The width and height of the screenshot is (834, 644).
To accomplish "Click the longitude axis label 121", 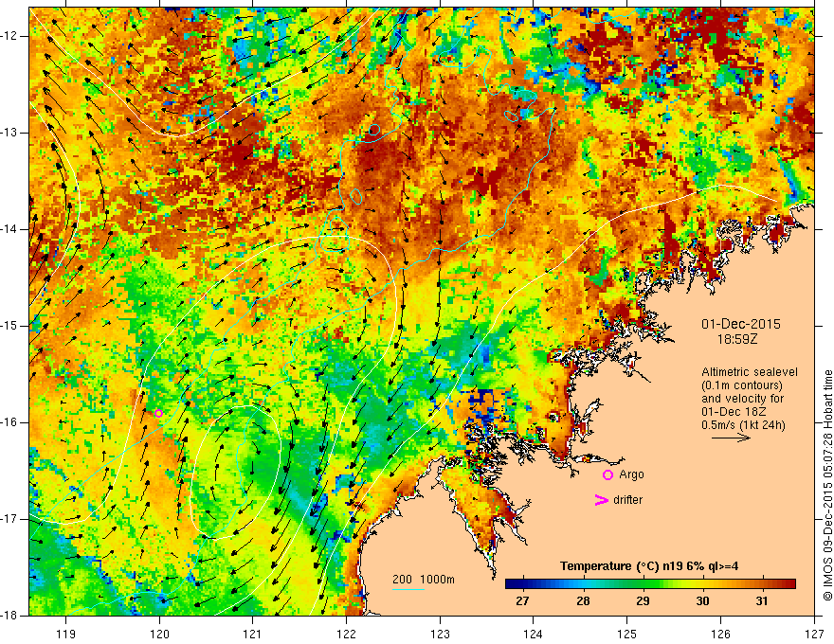I will [253, 634].
